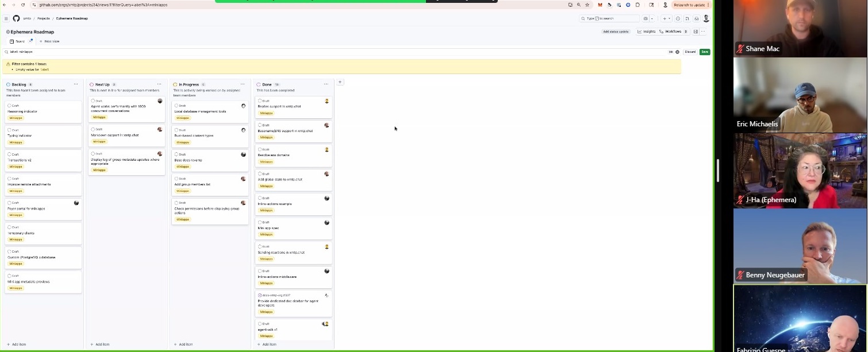Bookmark the page with star icon

click(x=587, y=5)
